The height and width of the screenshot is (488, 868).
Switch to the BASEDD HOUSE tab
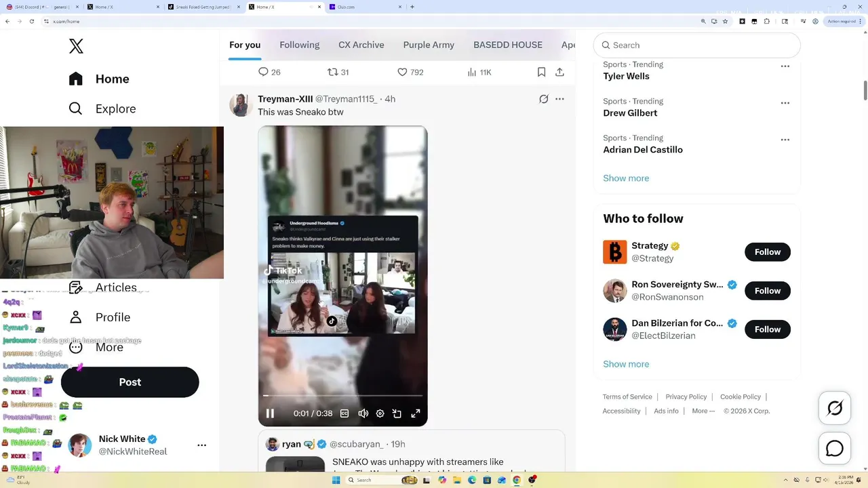(508, 45)
